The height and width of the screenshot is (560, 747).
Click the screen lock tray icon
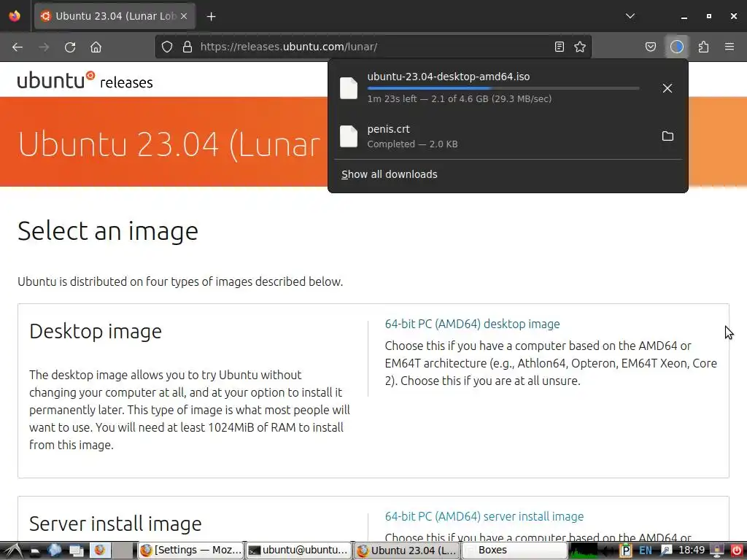pyautogui.click(x=717, y=550)
